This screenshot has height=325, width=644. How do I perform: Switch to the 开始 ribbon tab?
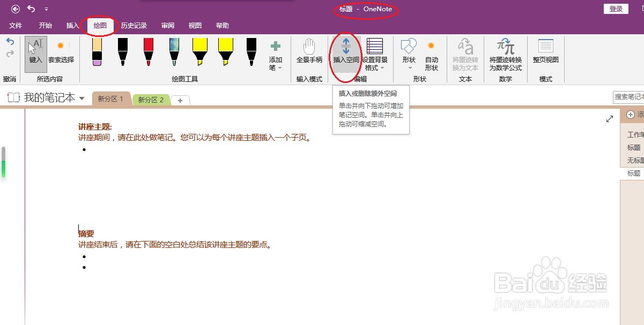click(x=46, y=26)
